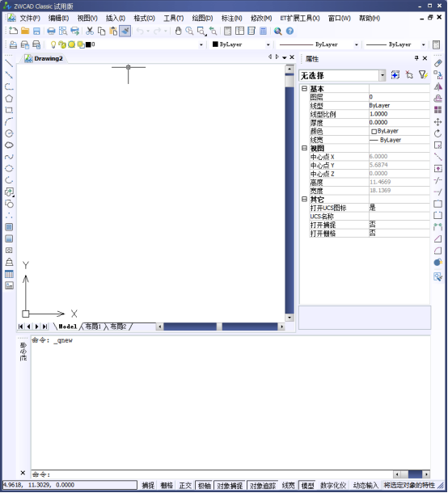Select the Erase tool in modify toolbar
This screenshot has width=448, height=493.
coord(438,63)
